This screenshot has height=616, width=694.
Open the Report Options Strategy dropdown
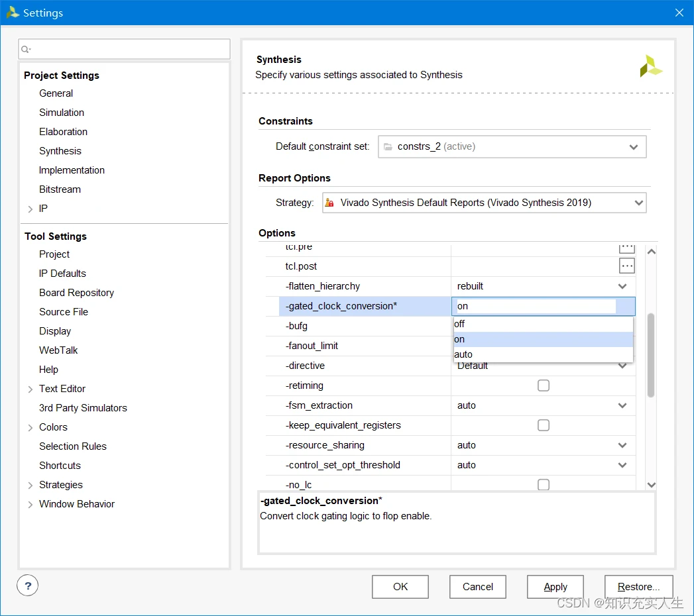[x=484, y=203]
